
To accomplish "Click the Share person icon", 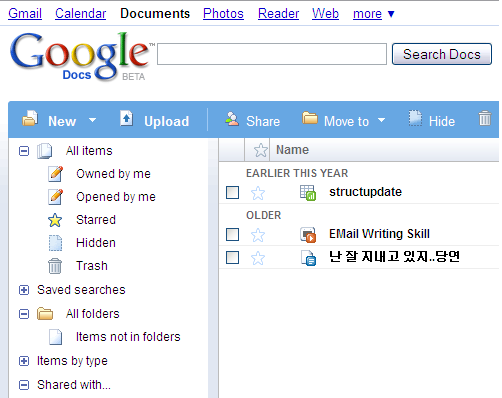I will coord(232,119).
